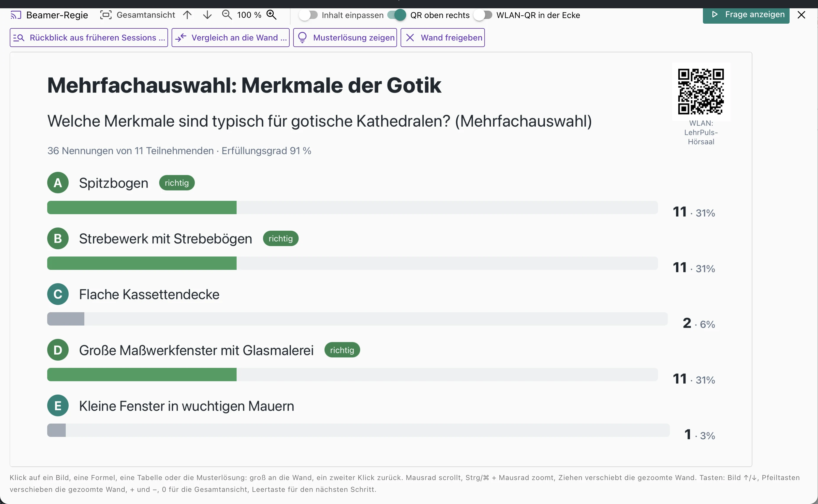
Task: Click the Beamer-Regie title label
Action: point(57,15)
